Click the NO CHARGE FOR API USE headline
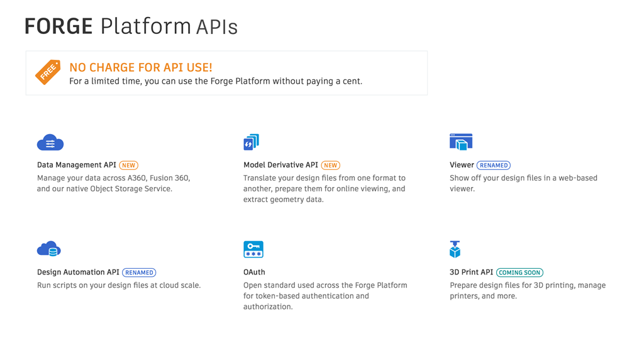Image resolution: width=644 pixels, height=345 pixels. 141,67
